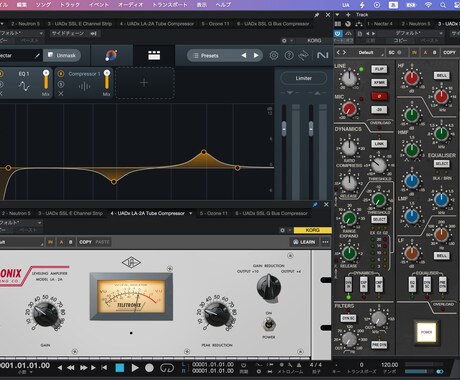Click COPY on SSL channel strip toolbar
Image resolution: width=460 pixels, height=380 pixels.
point(449,53)
